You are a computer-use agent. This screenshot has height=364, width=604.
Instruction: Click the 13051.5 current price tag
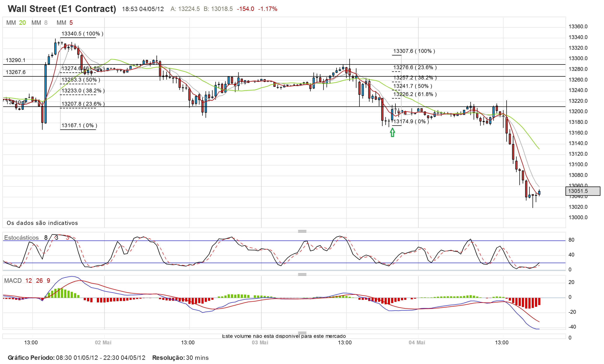(x=583, y=191)
